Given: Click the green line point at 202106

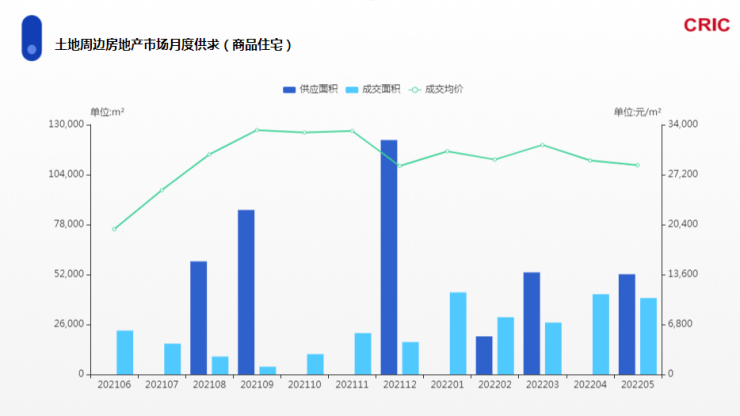Looking at the screenshot, I should (114, 229).
